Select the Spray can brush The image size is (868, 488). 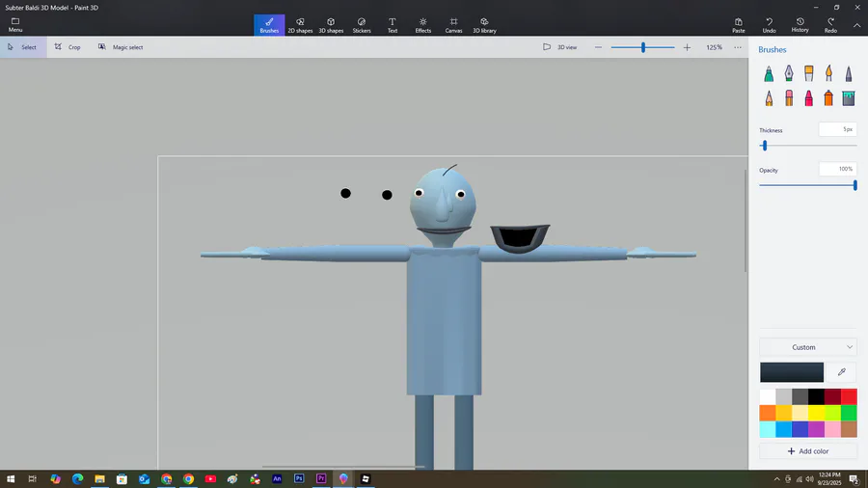828,98
